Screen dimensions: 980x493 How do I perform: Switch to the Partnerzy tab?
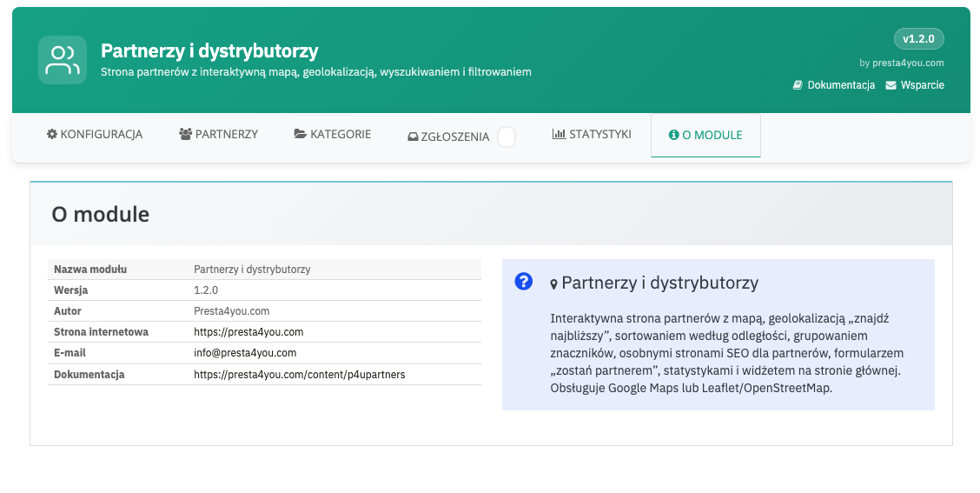pyautogui.click(x=219, y=134)
